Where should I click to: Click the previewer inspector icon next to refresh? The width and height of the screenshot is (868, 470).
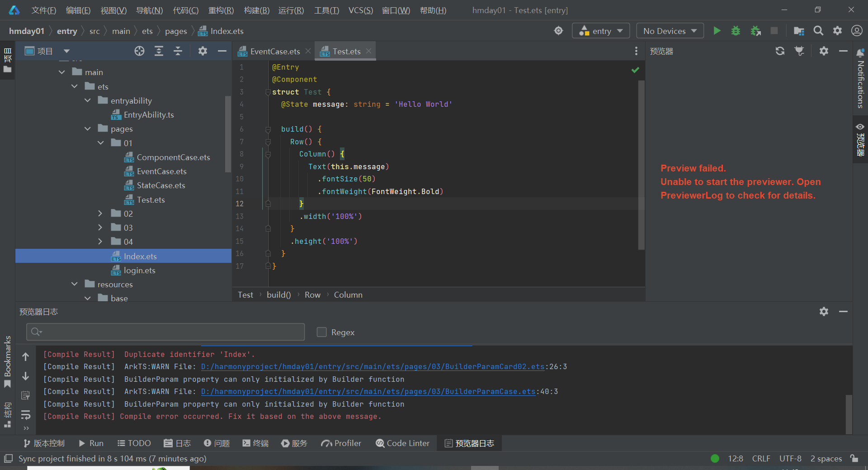pos(799,51)
